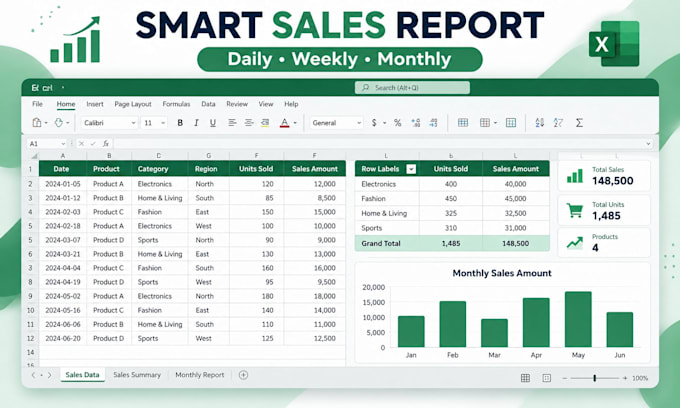
Task: Cancel formula entry with X icon
Action: coord(81,144)
